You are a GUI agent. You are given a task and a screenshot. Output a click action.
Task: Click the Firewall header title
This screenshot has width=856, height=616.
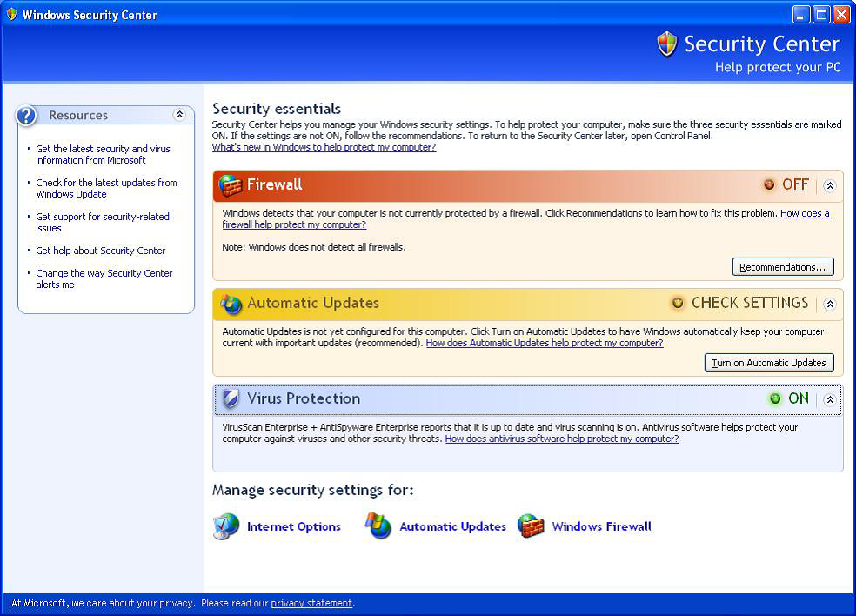point(275,184)
